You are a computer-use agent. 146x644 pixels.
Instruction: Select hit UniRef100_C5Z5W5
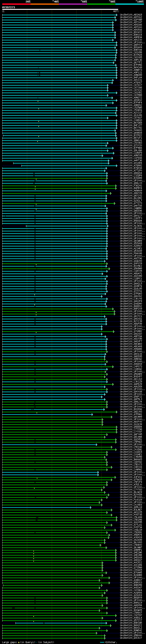click(131, 108)
